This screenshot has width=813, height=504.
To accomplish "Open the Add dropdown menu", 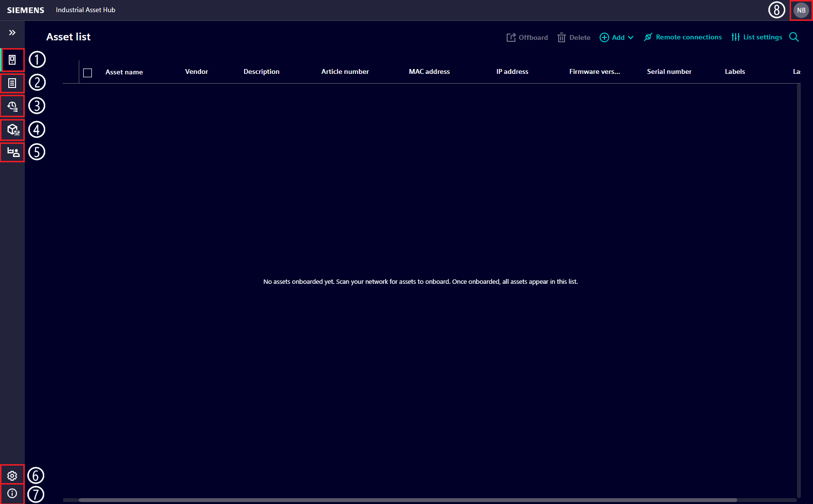I will pyautogui.click(x=617, y=37).
